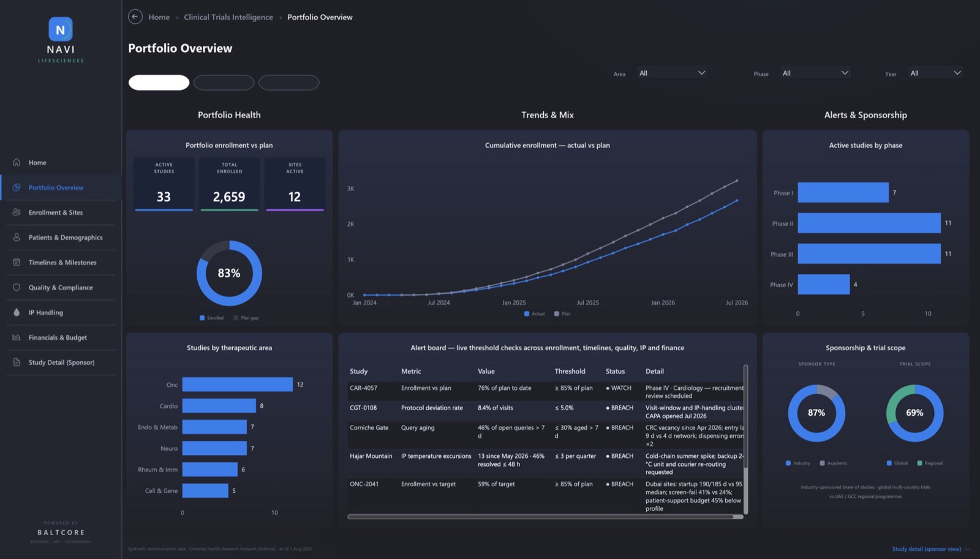Select the Sites Active 12 card
This screenshot has width=980, height=559.
[295, 184]
